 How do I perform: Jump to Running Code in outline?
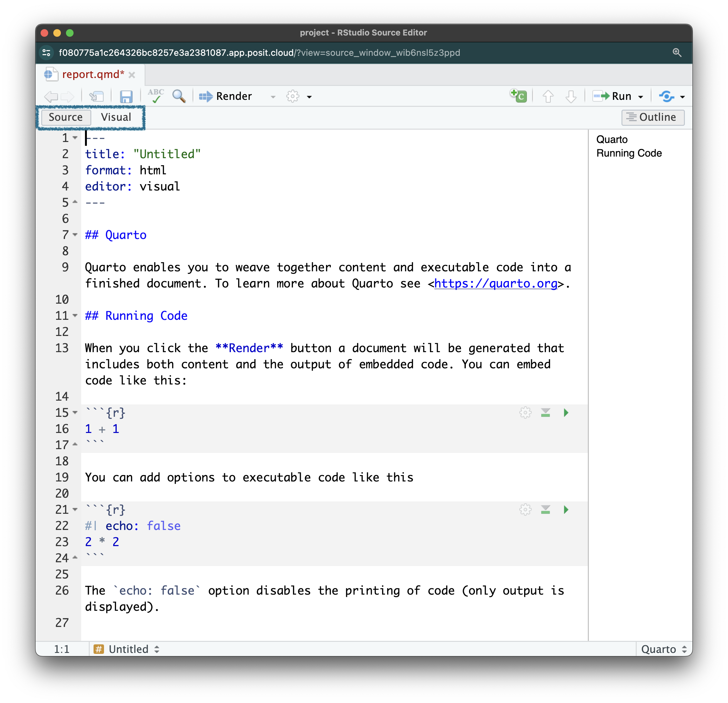[629, 153]
